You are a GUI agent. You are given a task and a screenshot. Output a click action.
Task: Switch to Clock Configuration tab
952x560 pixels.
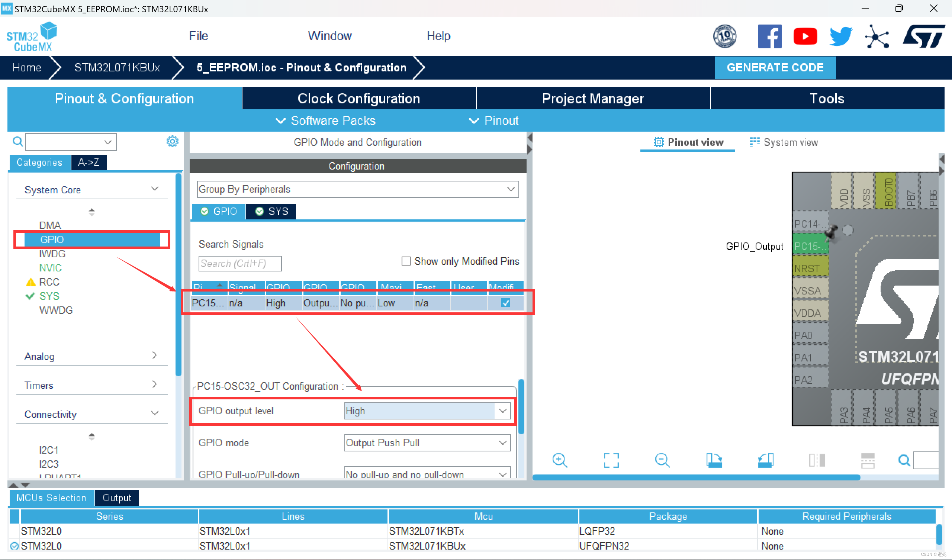tap(358, 98)
